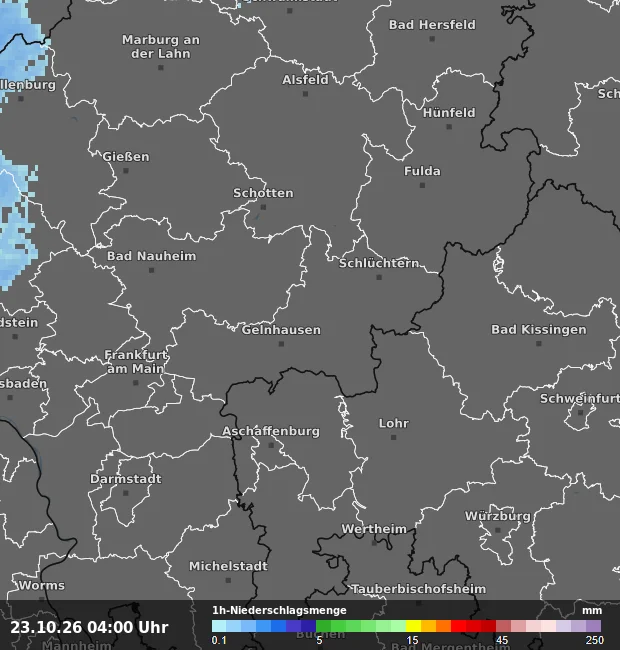Click the Schotten map label
This screenshot has width=620, height=650.
[x=263, y=193]
